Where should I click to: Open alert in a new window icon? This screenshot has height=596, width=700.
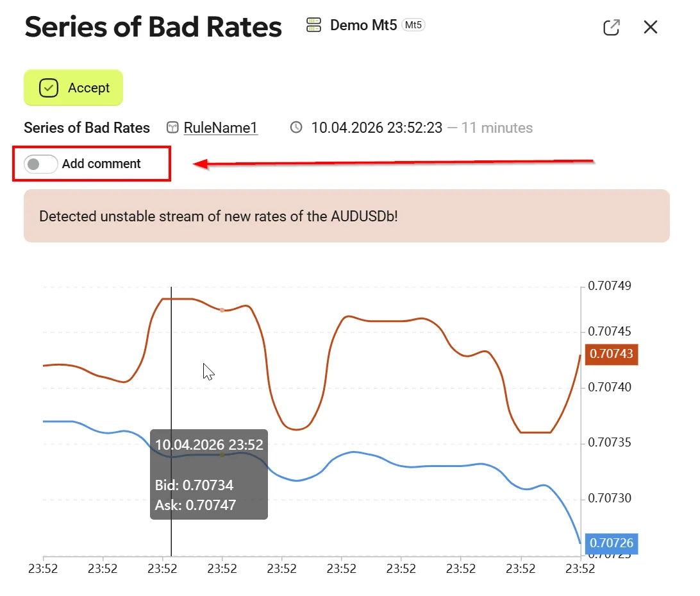(612, 27)
